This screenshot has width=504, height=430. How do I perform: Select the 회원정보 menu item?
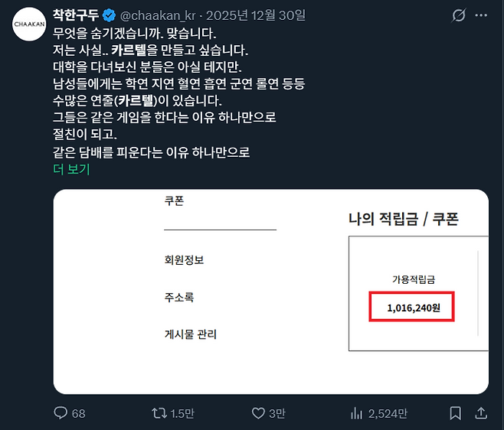click(x=184, y=260)
